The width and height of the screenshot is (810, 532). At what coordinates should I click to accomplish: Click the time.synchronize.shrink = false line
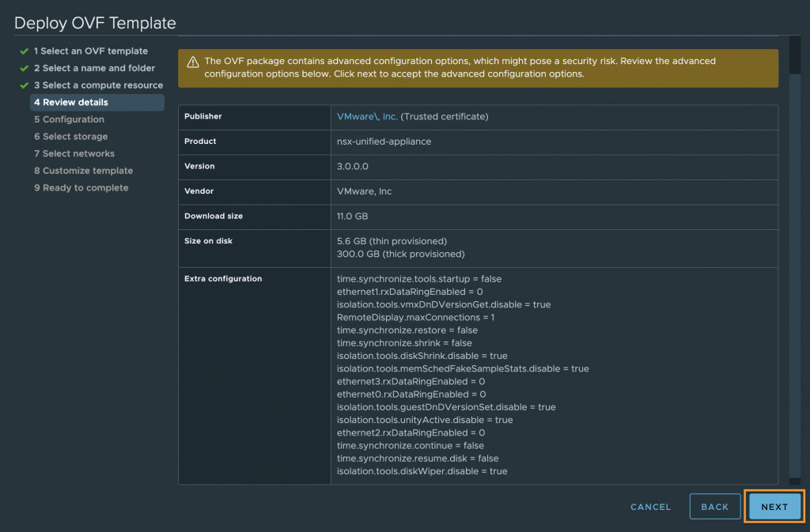coord(404,343)
